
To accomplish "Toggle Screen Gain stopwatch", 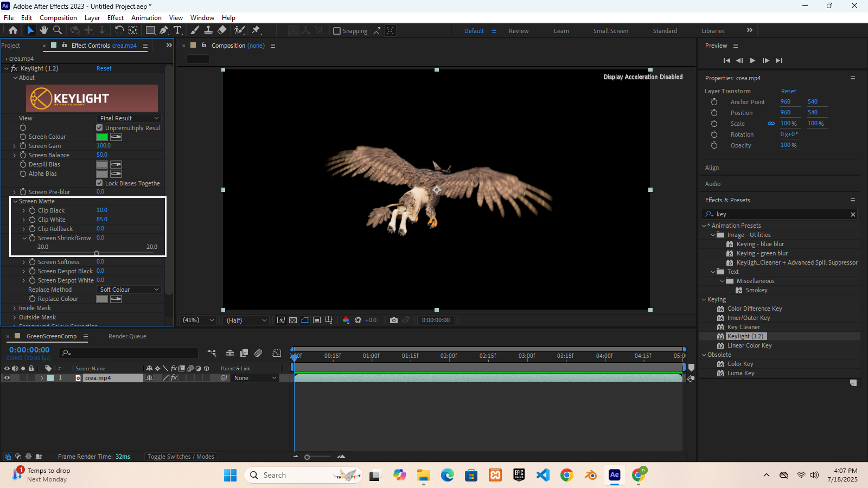I will click(23, 146).
